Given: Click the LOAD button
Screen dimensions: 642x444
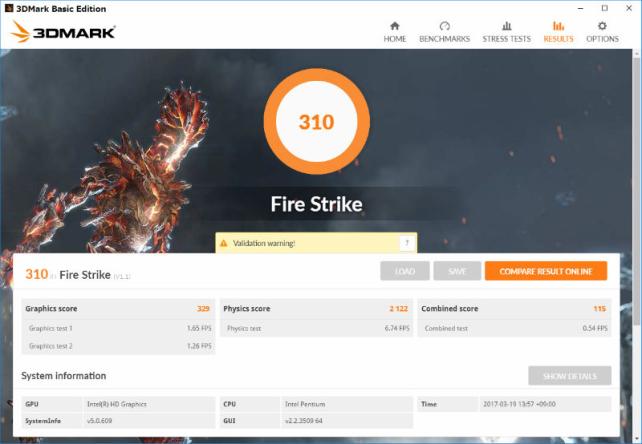Looking at the screenshot, I should 405,271.
